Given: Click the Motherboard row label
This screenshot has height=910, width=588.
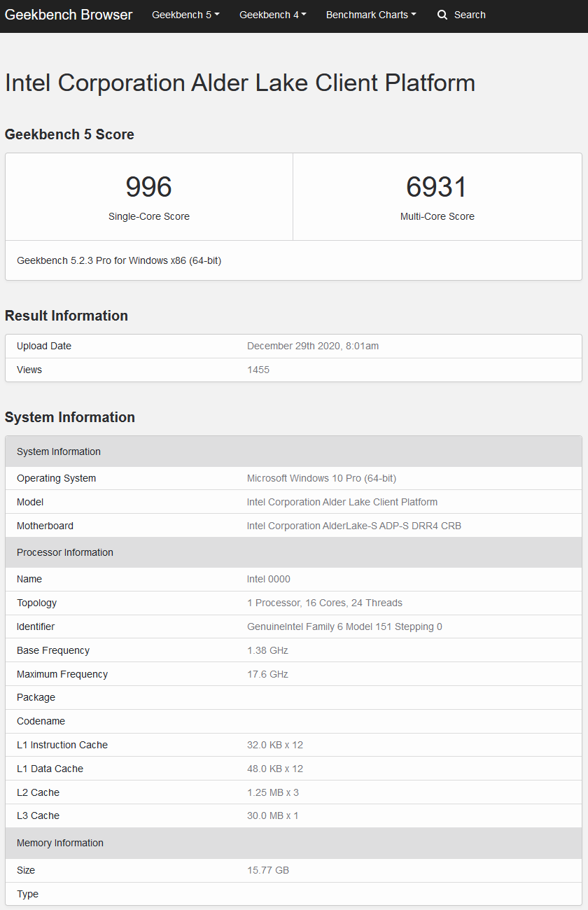Looking at the screenshot, I should point(45,526).
